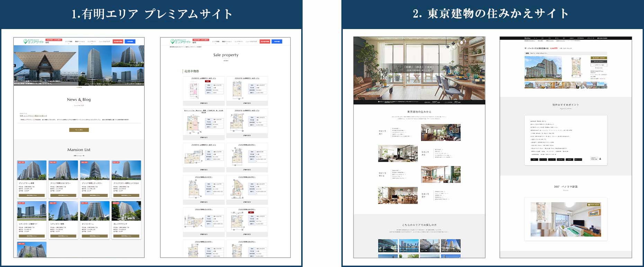Viewport: 644px width, 267px height.
Task: Open エリア情報 menu on the Ariake homepage header
Action: (x=69, y=42)
